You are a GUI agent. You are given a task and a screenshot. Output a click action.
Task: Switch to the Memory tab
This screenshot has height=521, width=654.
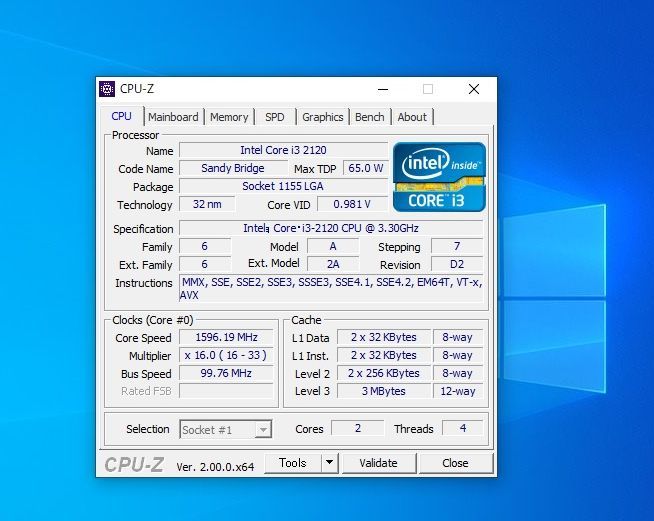point(229,117)
